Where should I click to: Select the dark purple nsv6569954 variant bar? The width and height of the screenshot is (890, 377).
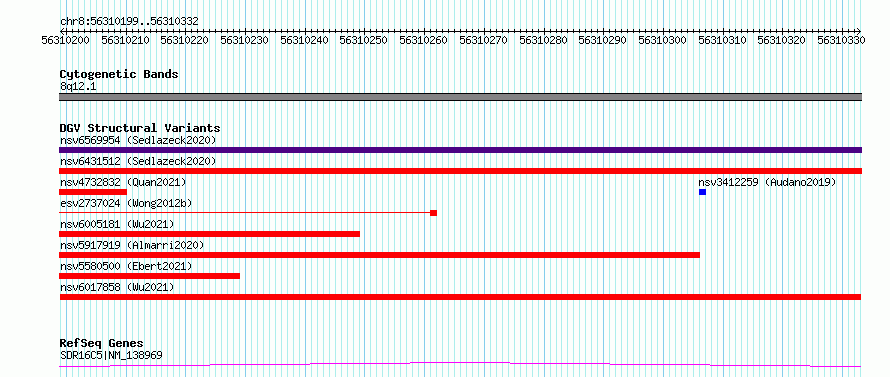[x=460, y=150]
